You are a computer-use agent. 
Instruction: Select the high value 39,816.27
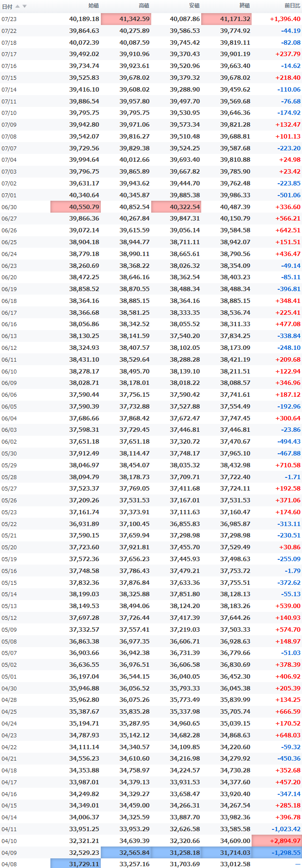[x=135, y=136]
